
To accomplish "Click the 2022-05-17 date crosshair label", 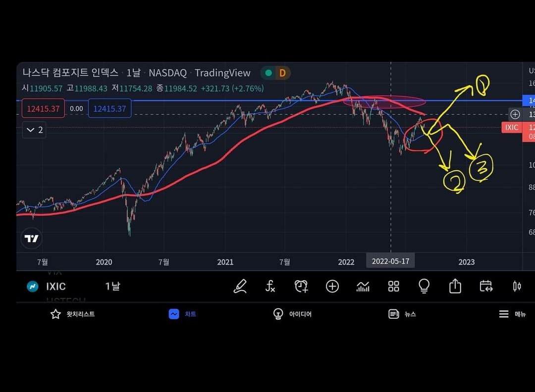I will [x=390, y=261].
